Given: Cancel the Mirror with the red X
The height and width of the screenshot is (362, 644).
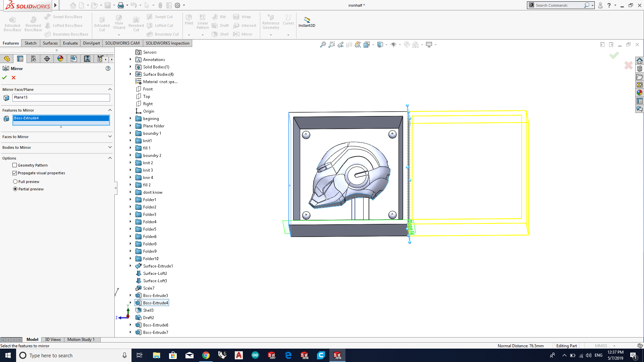Looking at the screenshot, I should tap(14, 77).
